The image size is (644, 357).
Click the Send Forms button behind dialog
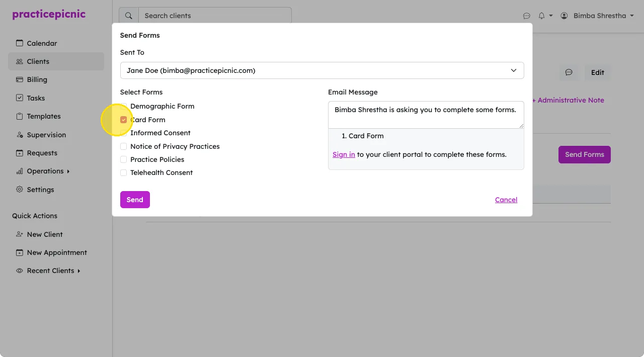(x=585, y=154)
